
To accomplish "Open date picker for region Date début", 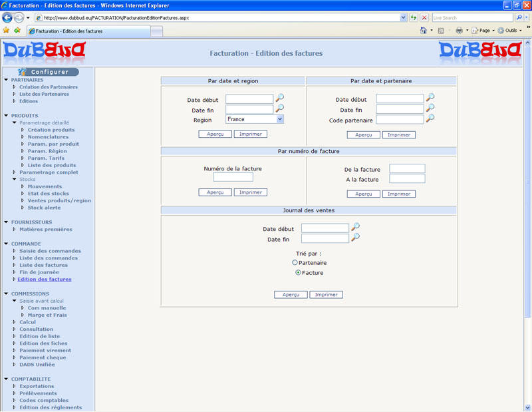I will click(x=280, y=98).
